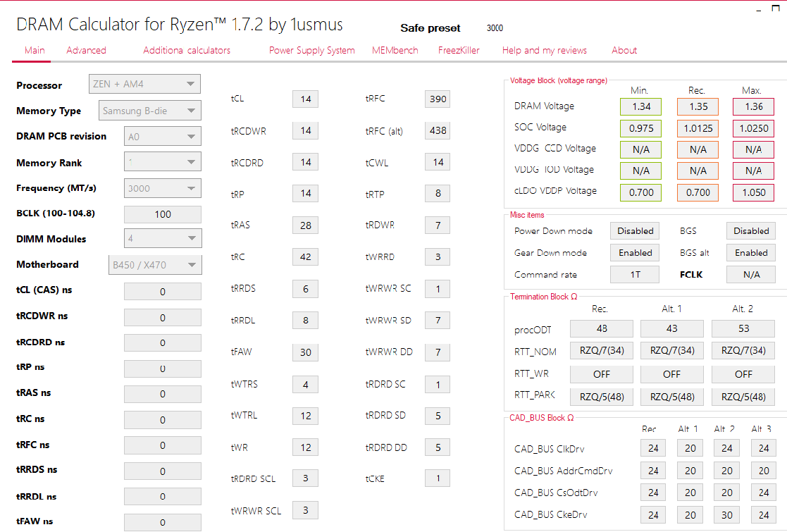Viewport: 787px width, 532px height.
Task: Expand the Processor dropdown
Action: click(x=144, y=84)
